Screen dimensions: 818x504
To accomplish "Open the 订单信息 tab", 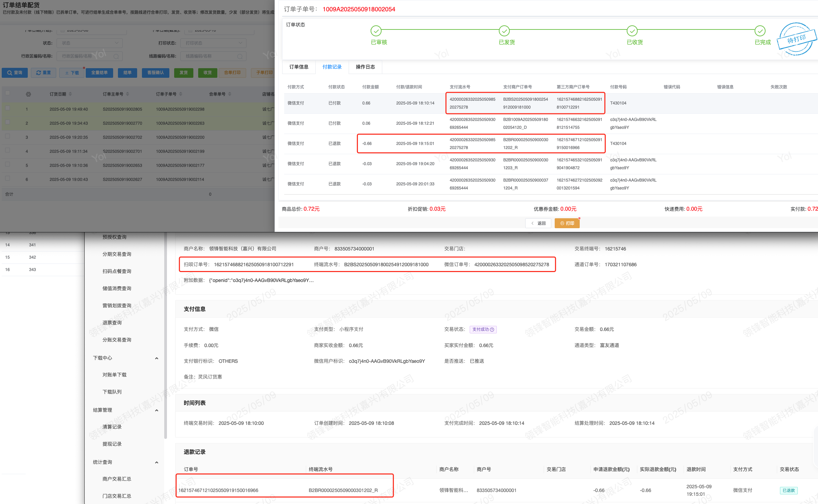I will coord(299,67).
